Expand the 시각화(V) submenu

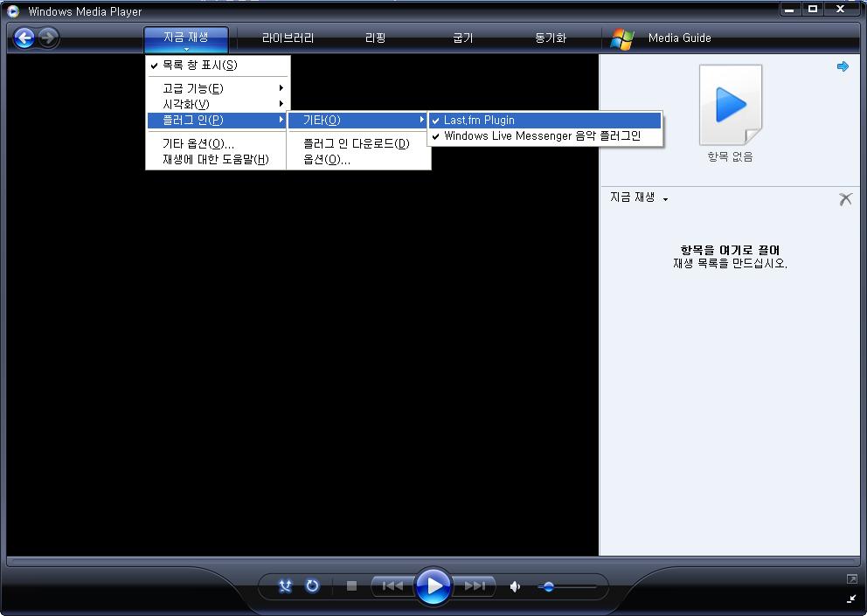tap(218, 104)
